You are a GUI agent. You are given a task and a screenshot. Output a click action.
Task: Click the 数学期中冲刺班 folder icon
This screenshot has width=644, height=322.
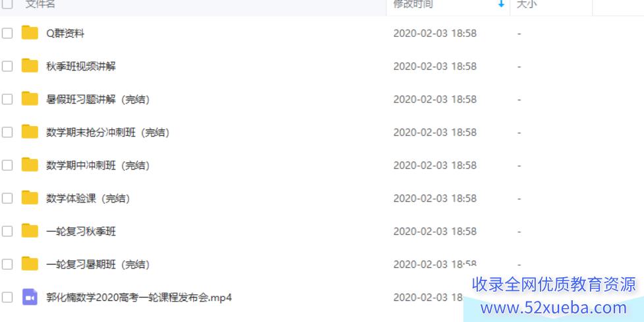30,164
